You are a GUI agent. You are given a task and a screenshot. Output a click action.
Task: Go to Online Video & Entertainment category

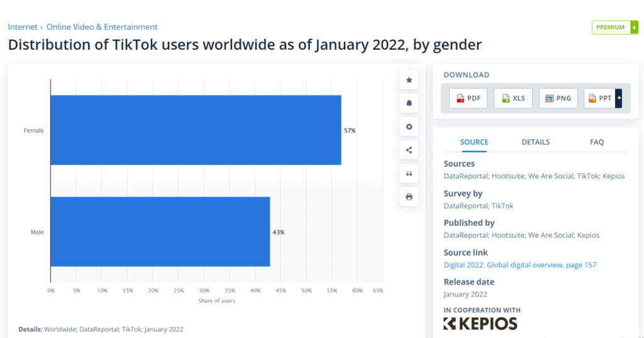pyautogui.click(x=102, y=27)
